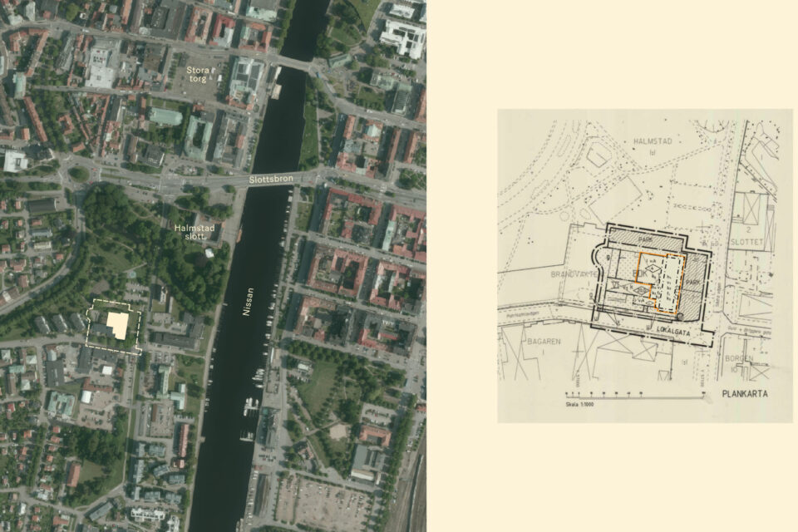Screen dimensions: 798x532
Task: Click the 'Slottsbron' bridge label
Action: [271, 180]
